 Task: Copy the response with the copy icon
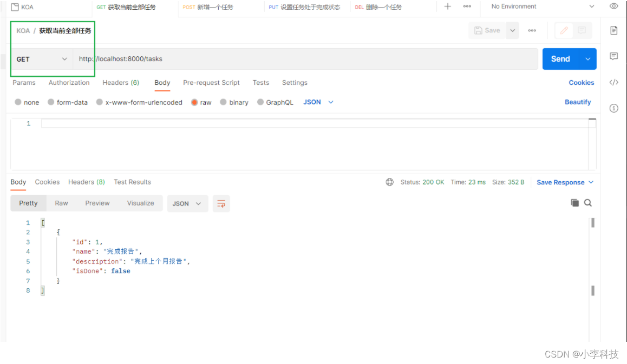pyautogui.click(x=574, y=203)
